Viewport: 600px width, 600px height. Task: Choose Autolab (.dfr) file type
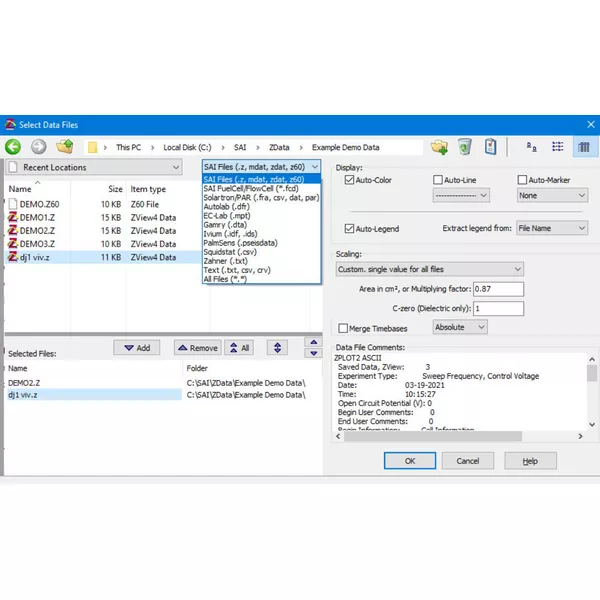[x=261, y=207]
